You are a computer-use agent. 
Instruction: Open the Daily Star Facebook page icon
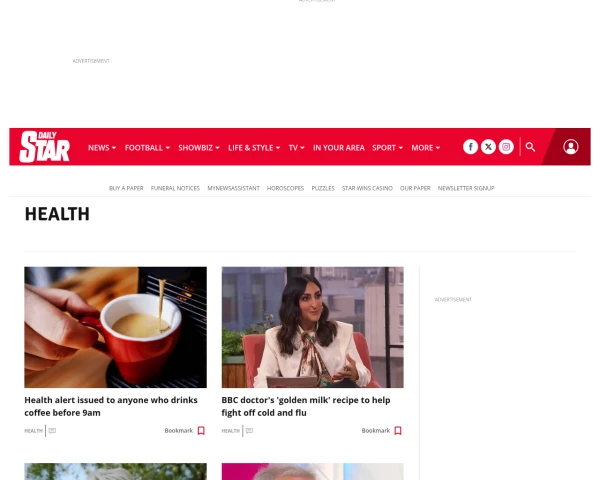pyautogui.click(x=470, y=147)
